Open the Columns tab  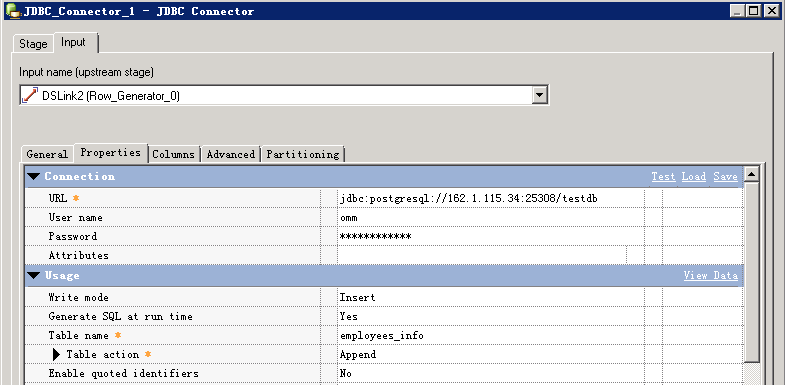tap(174, 154)
